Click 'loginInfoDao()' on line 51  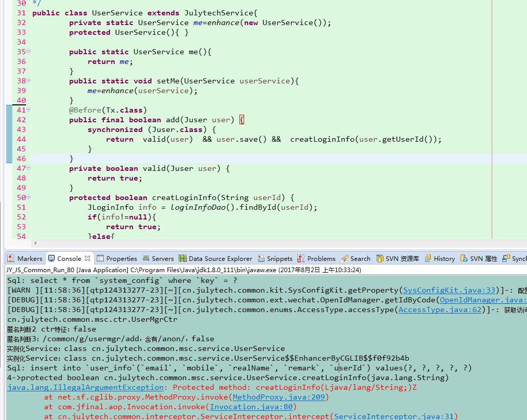click(202, 207)
